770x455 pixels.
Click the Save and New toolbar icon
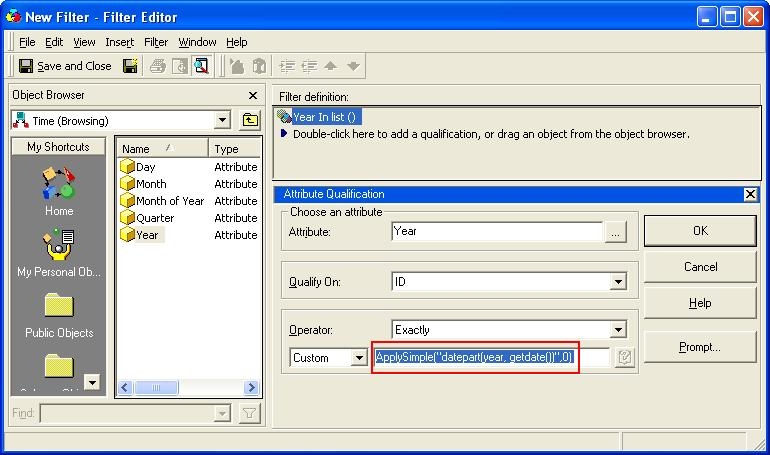[130, 66]
